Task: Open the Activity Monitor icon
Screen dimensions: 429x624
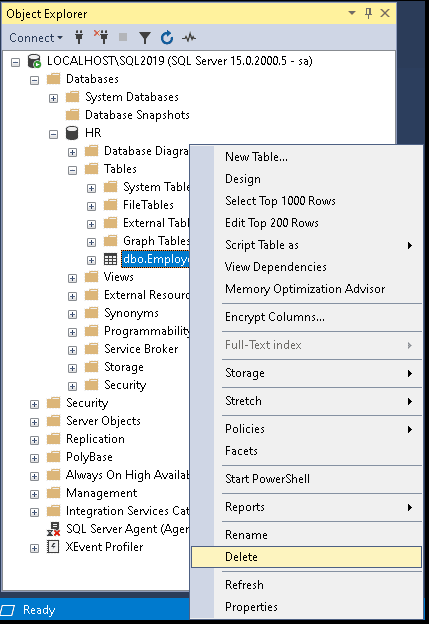Action: (189, 38)
